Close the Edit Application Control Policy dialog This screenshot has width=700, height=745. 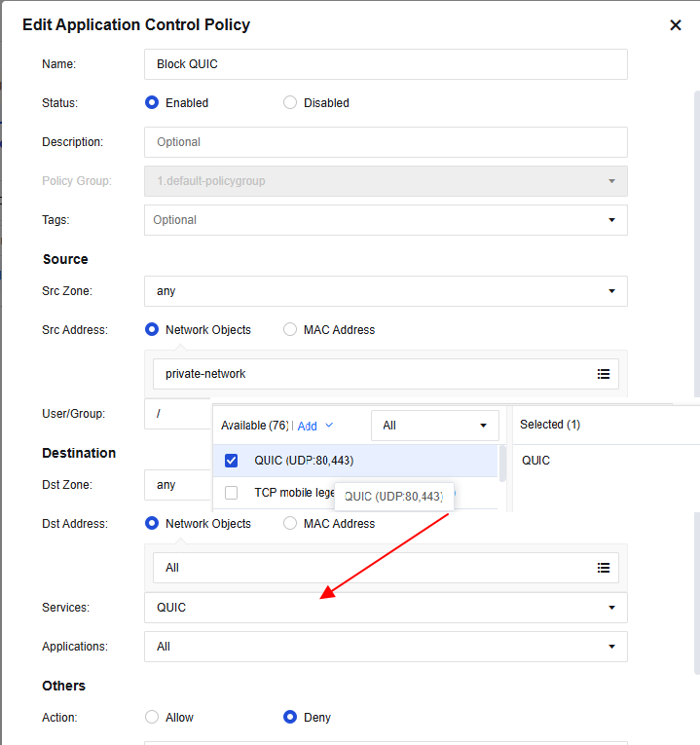pos(676,25)
